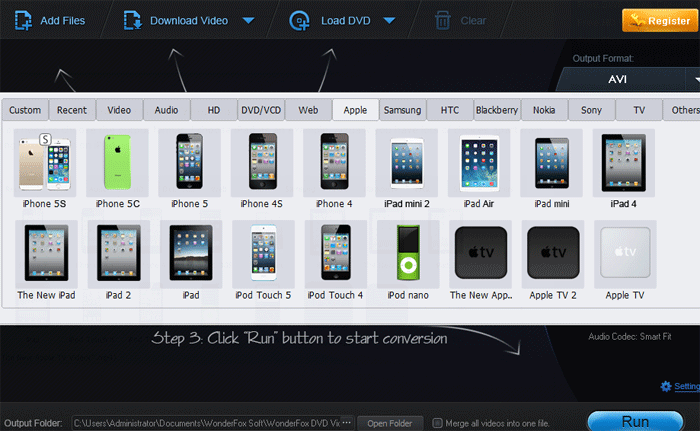Choose the iPhone 5 device preset
The image size is (700, 431).
coord(190,163)
